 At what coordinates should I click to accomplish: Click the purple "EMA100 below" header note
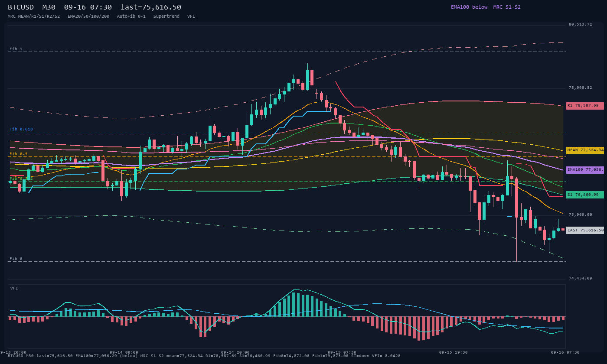469,7
